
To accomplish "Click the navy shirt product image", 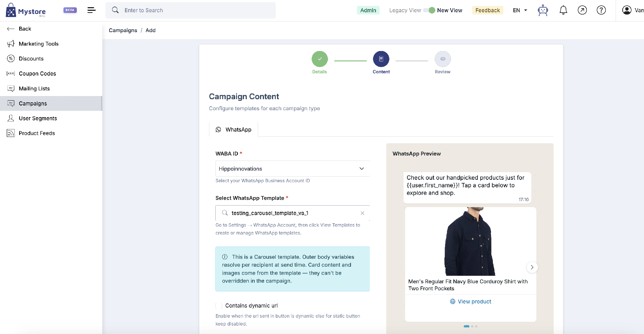I will 471,241.
